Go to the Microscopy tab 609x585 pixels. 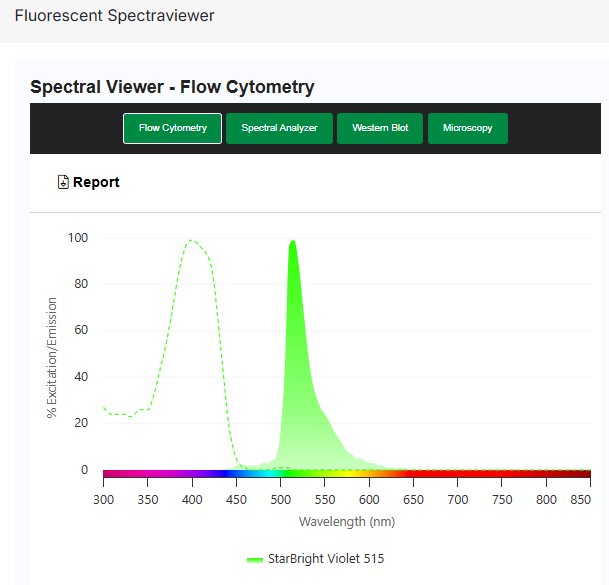click(x=467, y=128)
